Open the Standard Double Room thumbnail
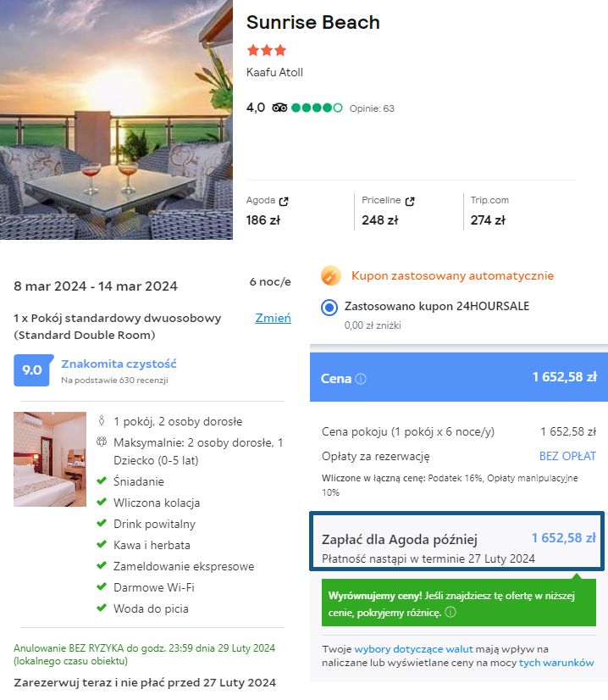The image size is (608, 700). pyautogui.click(x=50, y=459)
